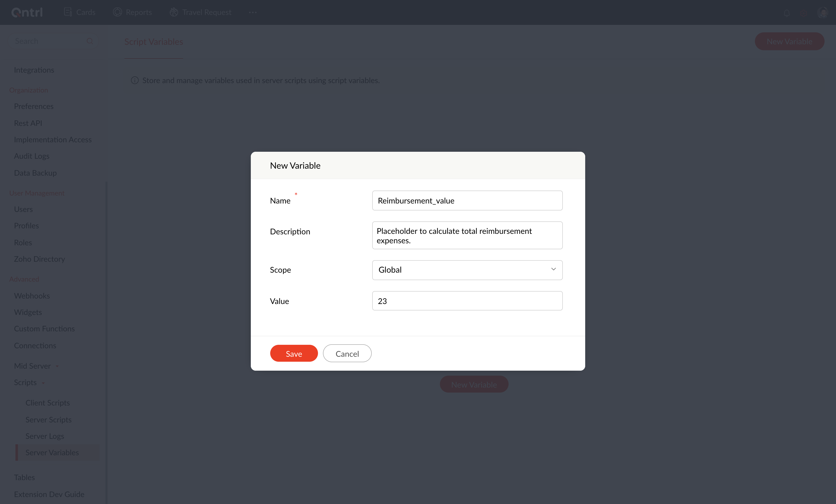Viewport: 836px width, 504px height.
Task: Save the new variable
Action: (x=294, y=353)
